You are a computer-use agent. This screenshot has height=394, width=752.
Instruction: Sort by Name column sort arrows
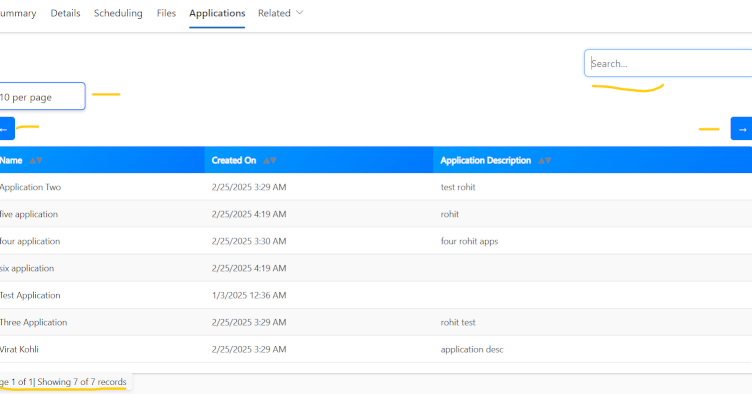coord(36,161)
